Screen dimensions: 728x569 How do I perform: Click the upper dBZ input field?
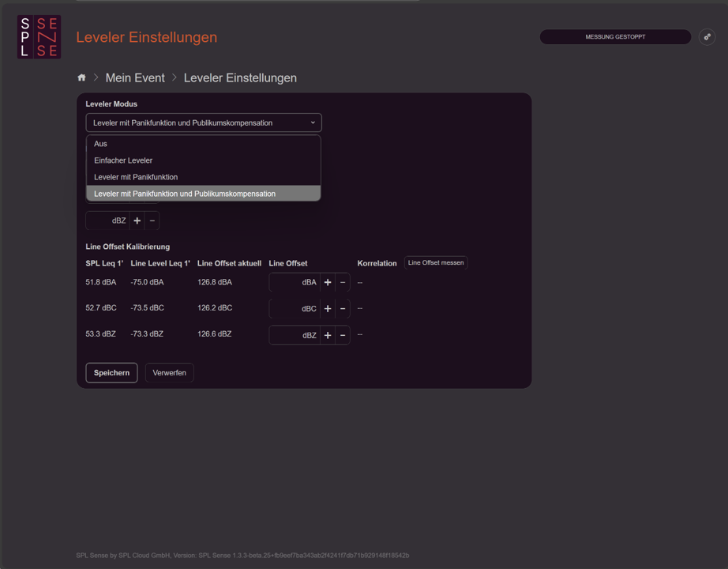pyautogui.click(x=107, y=220)
